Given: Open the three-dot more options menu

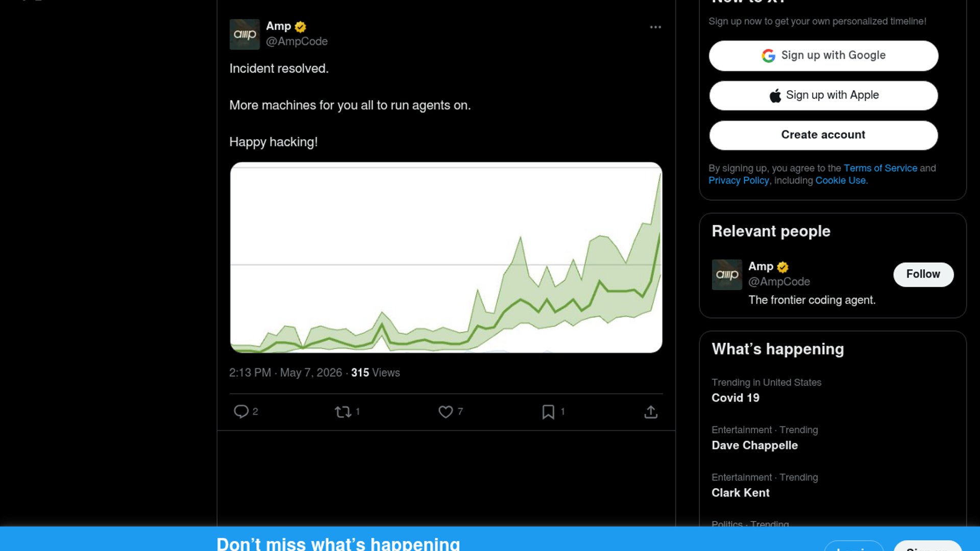Looking at the screenshot, I should [655, 27].
